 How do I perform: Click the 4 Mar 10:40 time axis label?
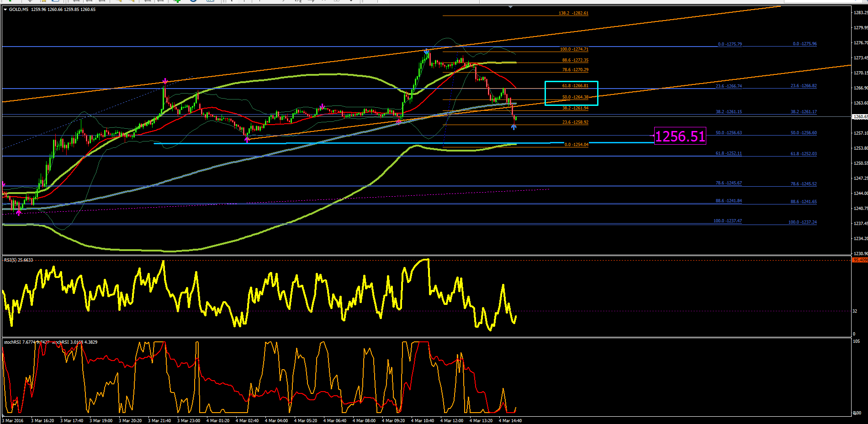point(423,421)
